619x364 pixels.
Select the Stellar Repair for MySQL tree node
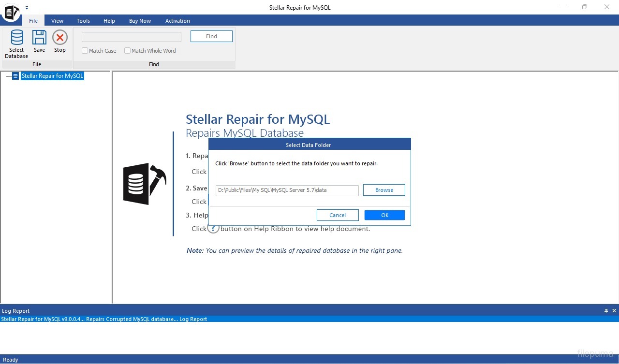52,76
